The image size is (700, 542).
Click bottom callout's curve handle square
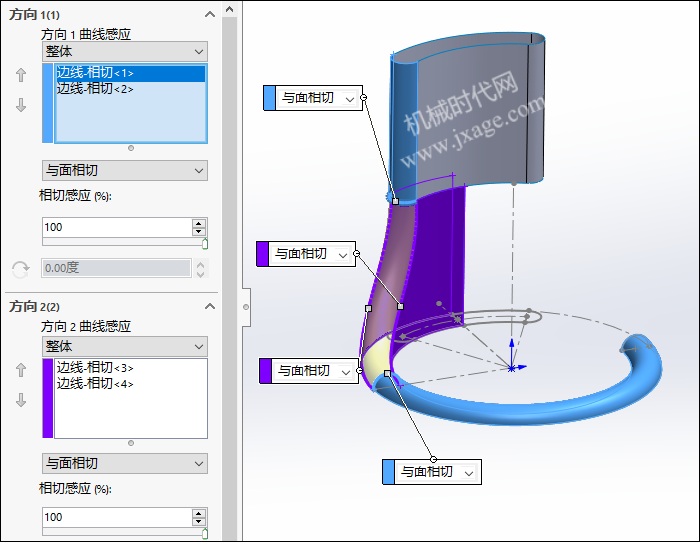pyautogui.click(x=388, y=374)
